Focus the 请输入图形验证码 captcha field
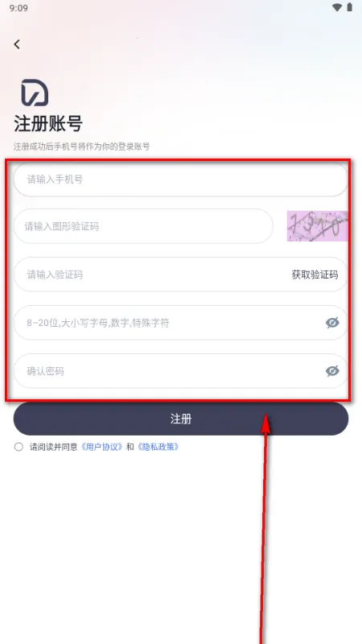Image resolution: width=362 pixels, height=644 pixels. pos(143,226)
